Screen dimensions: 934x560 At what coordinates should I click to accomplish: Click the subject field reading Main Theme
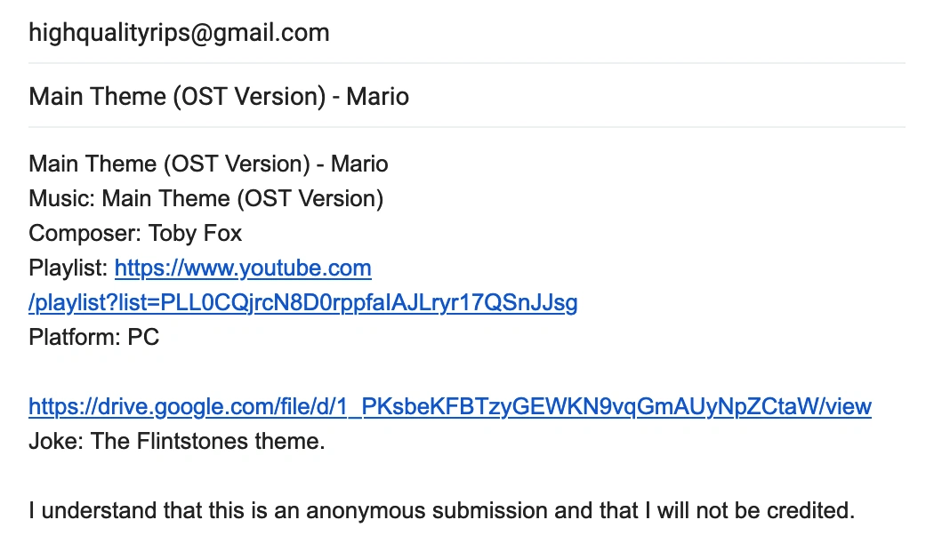tap(219, 96)
